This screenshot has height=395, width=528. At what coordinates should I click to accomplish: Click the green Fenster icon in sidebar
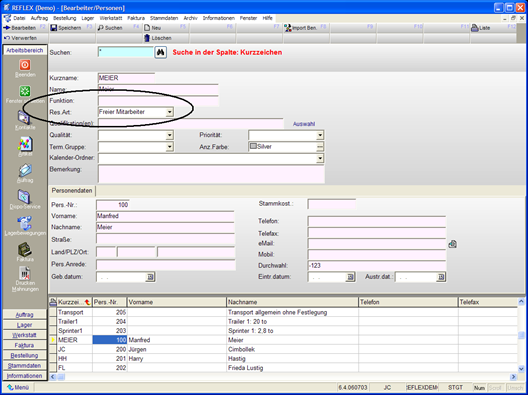[x=25, y=91]
